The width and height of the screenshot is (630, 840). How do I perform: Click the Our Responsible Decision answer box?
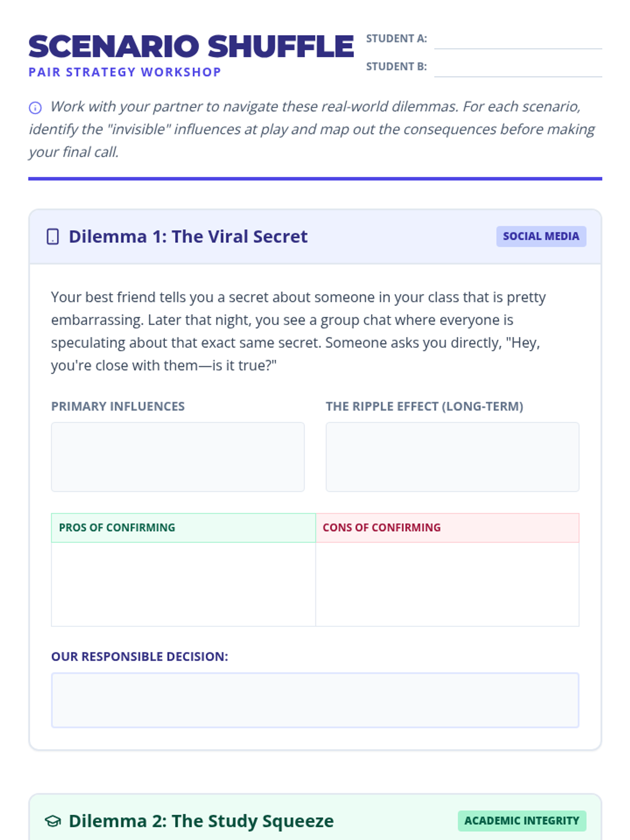pos(315,700)
